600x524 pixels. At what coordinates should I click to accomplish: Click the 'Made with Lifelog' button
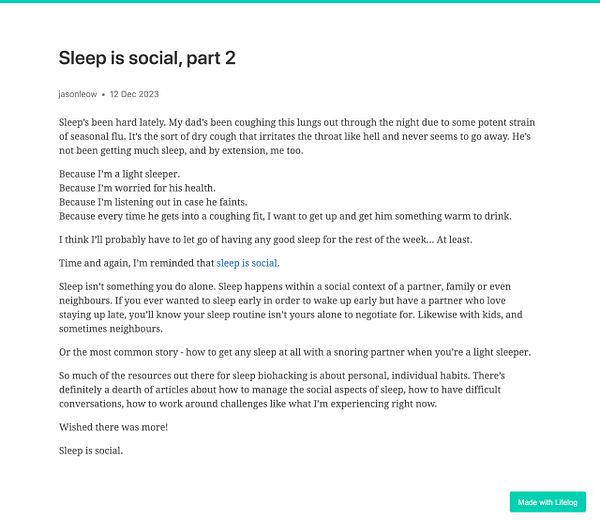(x=548, y=502)
